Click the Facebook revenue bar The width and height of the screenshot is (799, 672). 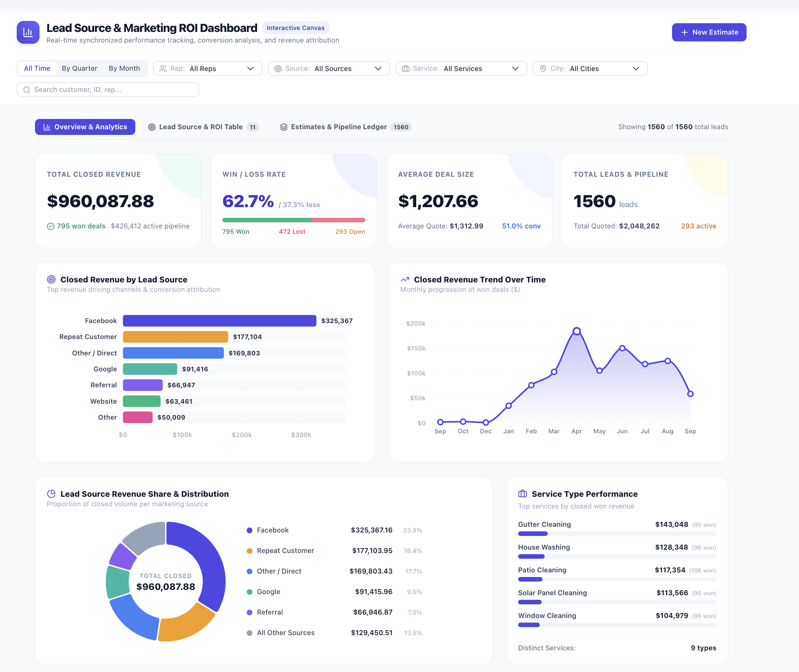click(219, 321)
